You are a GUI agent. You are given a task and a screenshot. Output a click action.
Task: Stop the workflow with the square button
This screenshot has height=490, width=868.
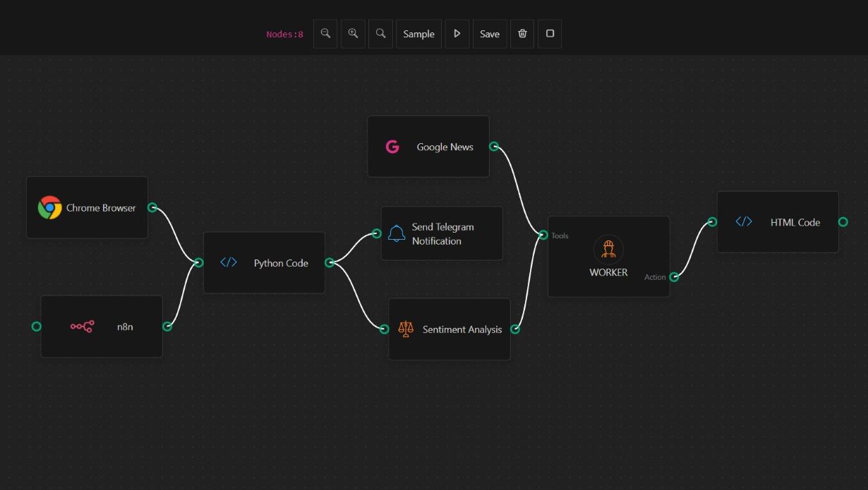coord(550,34)
